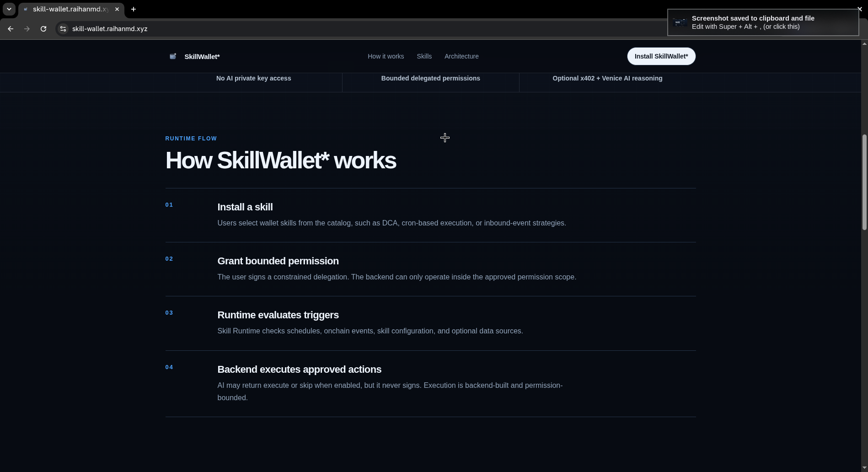Click 'Runtime evaluates triggers' step heading
Viewport: 868px width, 472px height.
(x=278, y=315)
